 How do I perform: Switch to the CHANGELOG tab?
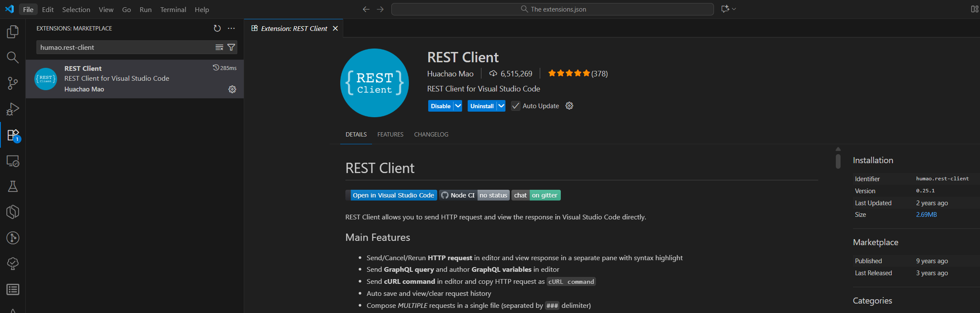[431, 134]
